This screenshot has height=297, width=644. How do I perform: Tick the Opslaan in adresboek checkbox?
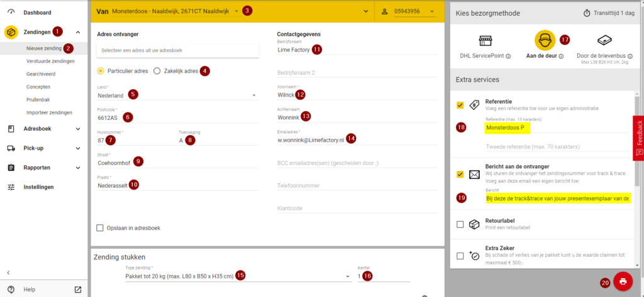(100, 228)
